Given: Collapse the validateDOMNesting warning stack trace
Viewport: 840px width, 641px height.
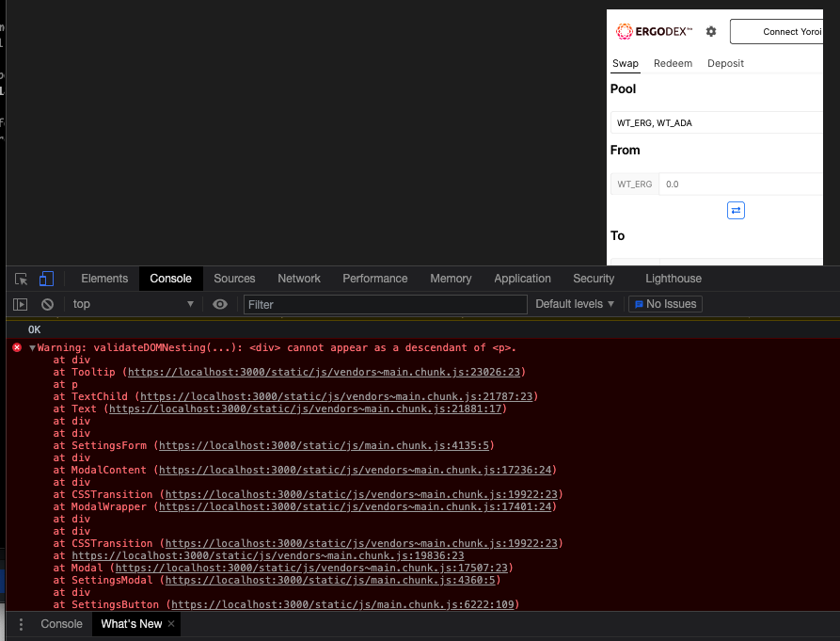Looking at the screenshot, I should pyautogui.click(x=32, y=348).
